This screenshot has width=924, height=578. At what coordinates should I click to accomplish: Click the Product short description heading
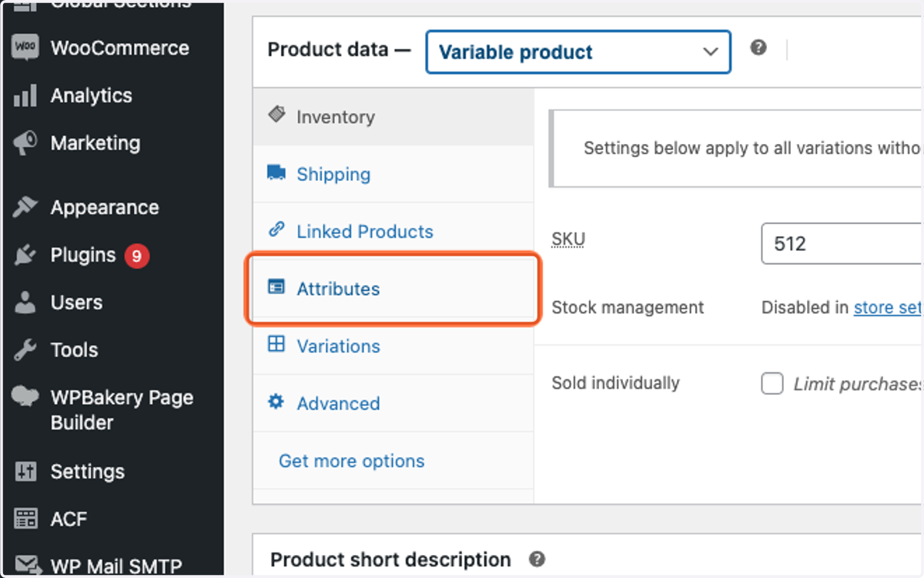click(390, 560)
